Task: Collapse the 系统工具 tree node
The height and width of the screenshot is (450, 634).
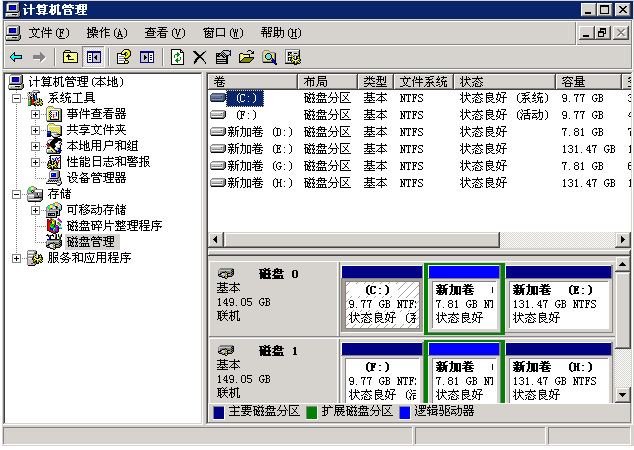Action: tap(17, 98)
